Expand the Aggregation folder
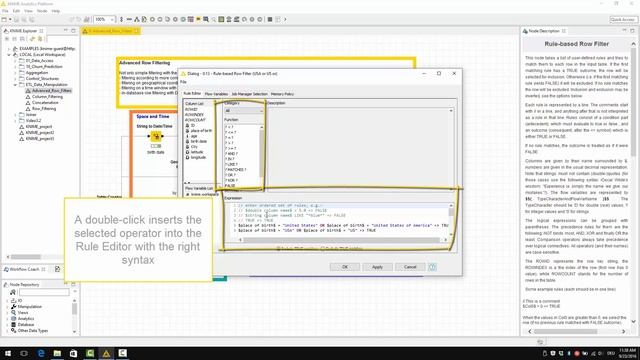640x360 pixels. coord(16,73)
